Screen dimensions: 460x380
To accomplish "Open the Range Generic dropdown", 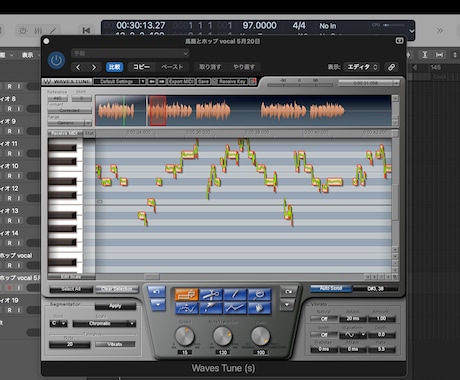I will coord(69,123).
